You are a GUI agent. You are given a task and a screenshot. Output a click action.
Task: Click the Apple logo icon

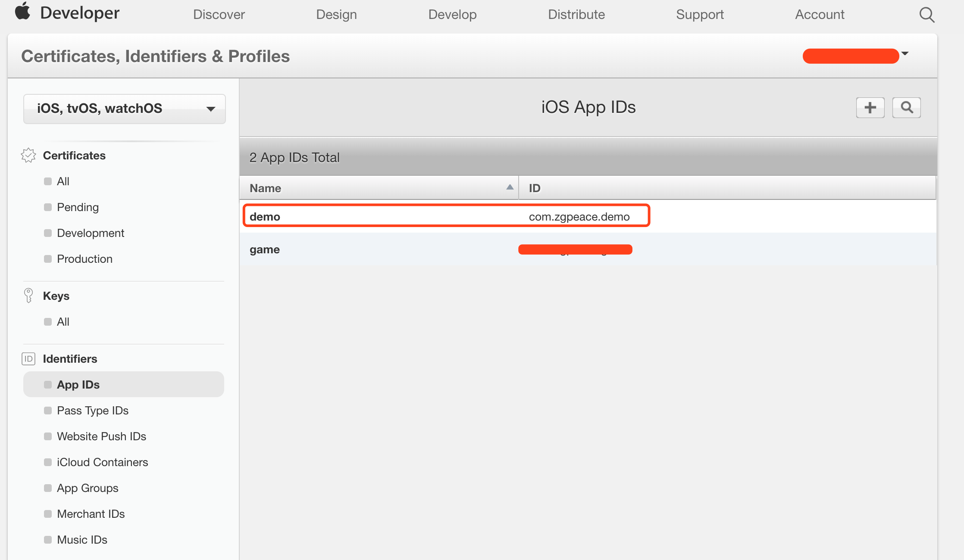(22, 12)
